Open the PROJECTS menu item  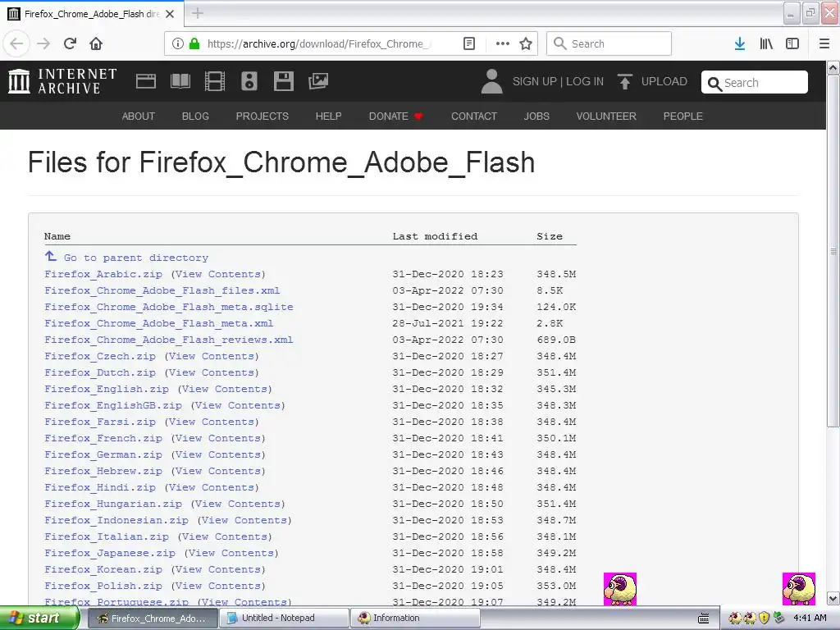[262, 116]
